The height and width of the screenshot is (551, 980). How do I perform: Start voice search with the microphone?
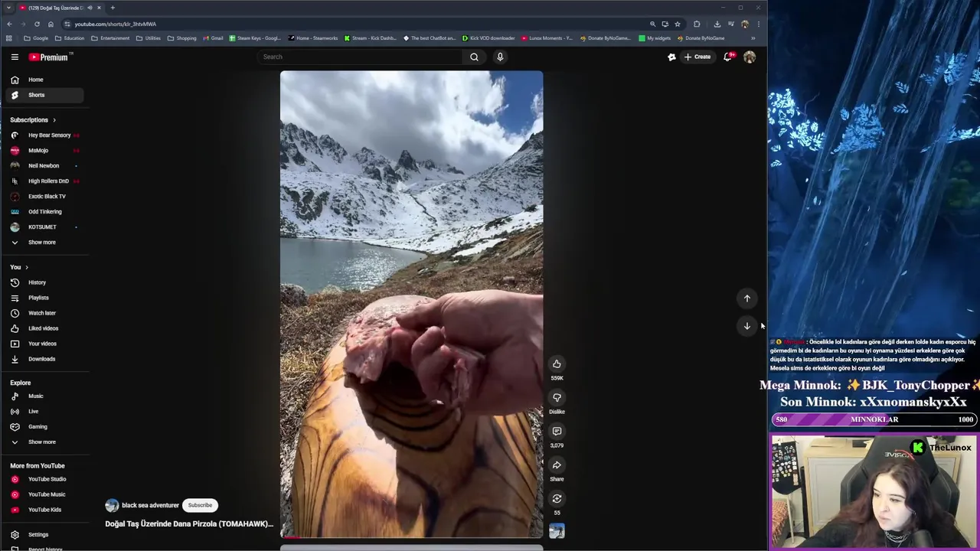(500, 57)
